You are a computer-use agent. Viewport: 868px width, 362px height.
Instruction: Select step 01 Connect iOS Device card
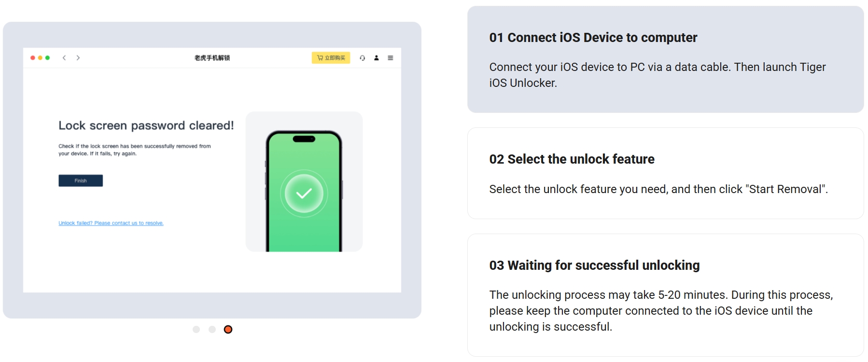point(665,59)
